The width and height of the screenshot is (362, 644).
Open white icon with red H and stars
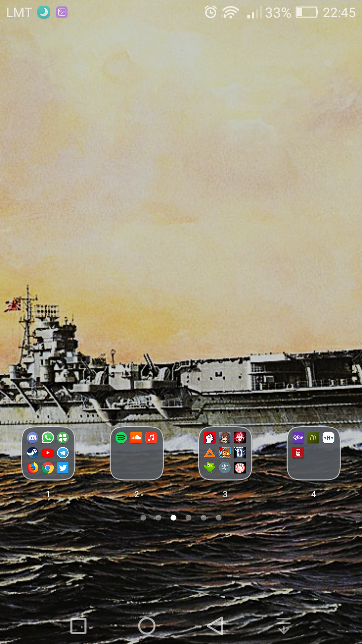328,438
